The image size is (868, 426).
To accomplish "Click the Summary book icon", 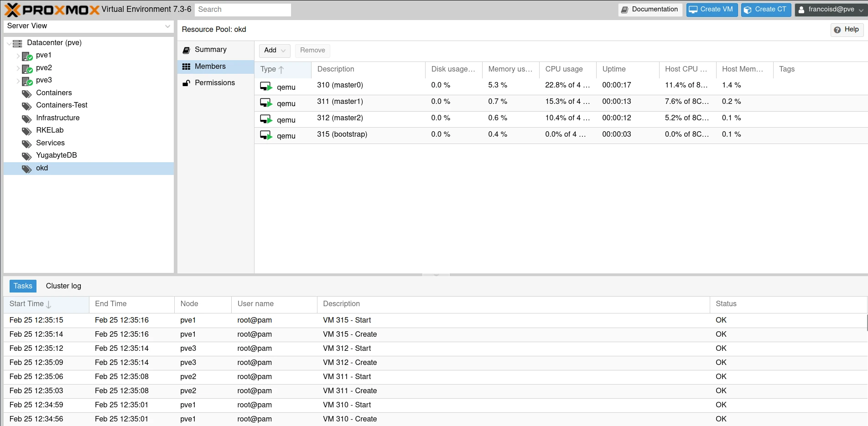I will tap(186, 50).
